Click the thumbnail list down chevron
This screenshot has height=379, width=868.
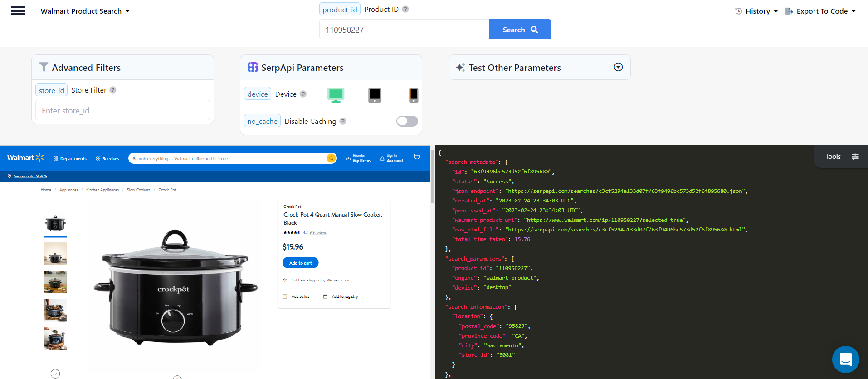pos(55,374)
